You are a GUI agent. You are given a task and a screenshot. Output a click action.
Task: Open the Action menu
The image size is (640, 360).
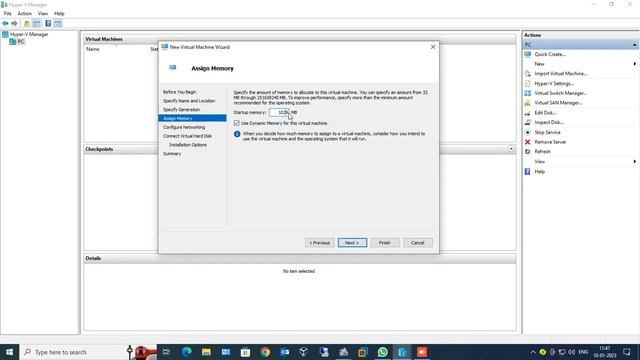24,13
